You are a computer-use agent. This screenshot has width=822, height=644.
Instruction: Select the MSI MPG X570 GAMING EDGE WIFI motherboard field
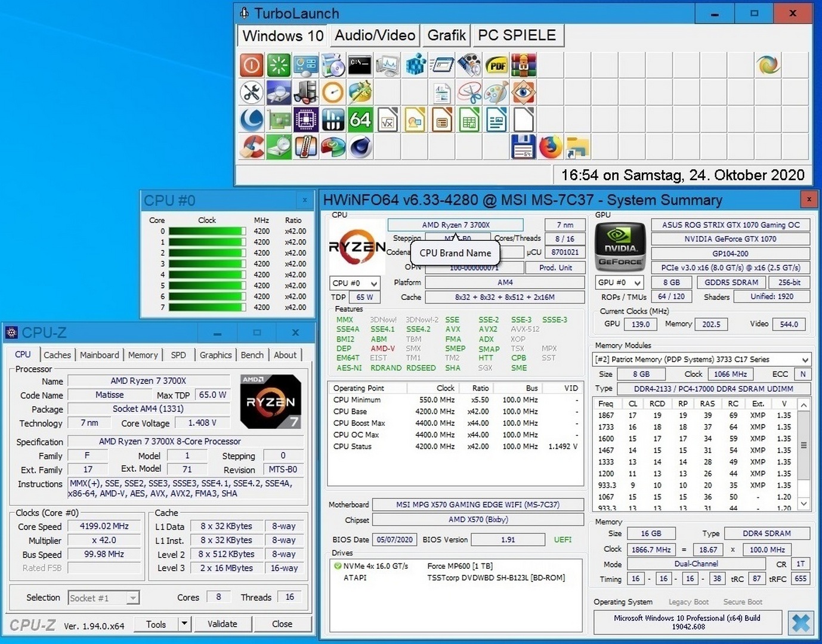(478, 504)
